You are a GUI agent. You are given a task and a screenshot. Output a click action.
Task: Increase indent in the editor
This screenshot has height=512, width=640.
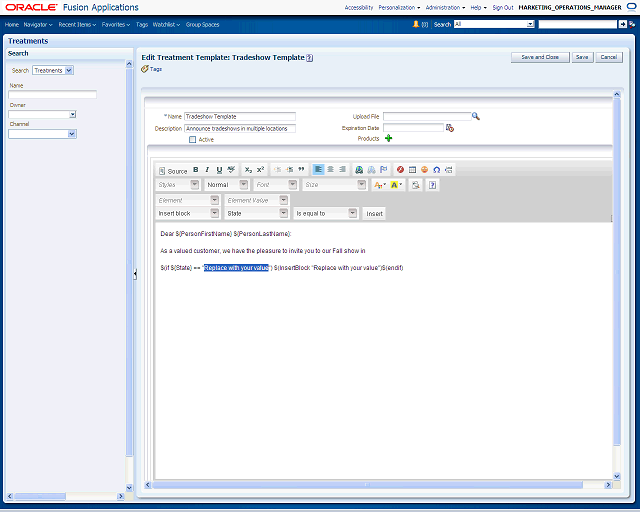pos(289,170)
